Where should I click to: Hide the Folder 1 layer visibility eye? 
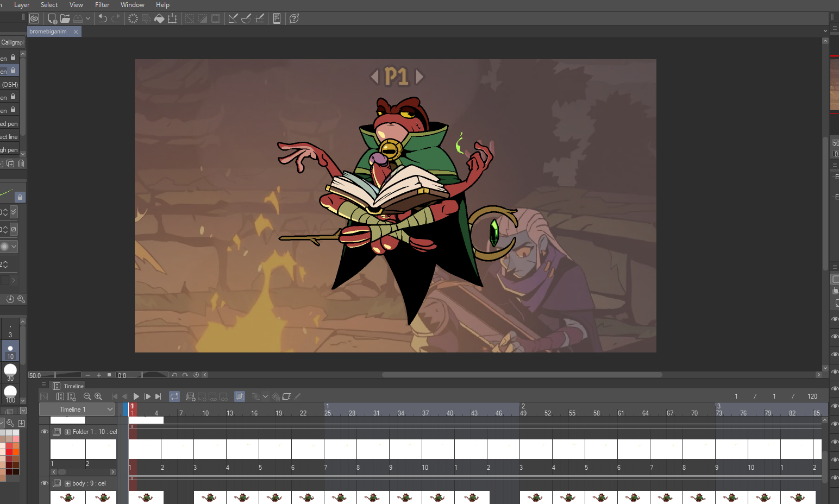click(x=45, y=432)
